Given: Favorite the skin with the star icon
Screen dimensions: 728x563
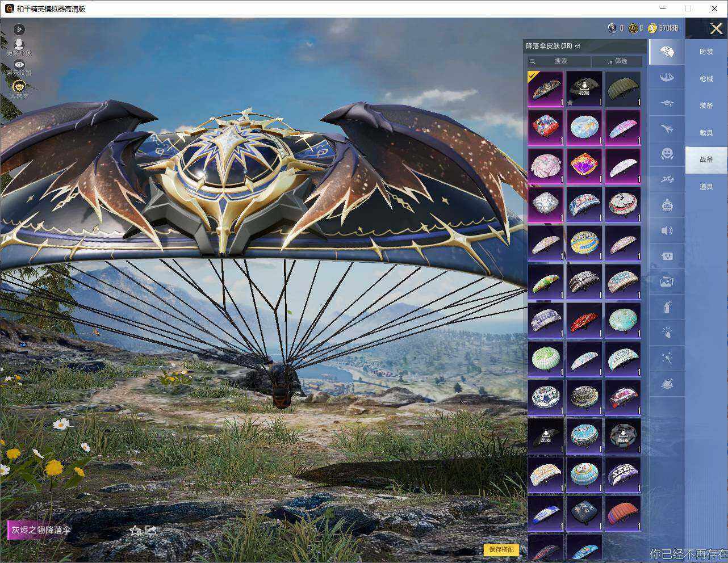Looking at the screenshot, I should pos(135,531).
